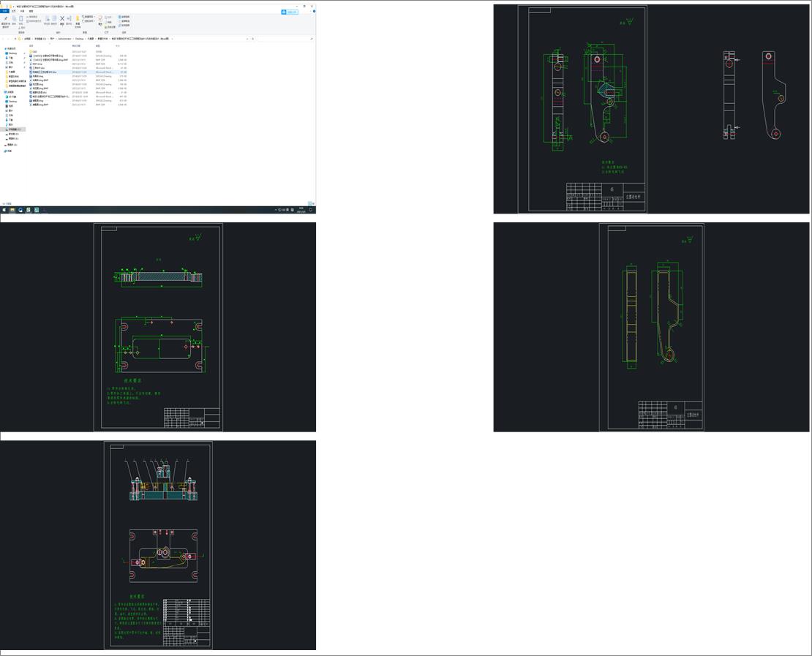Pin folder to Quick access in ribbon
Viewport: 812px width, 656px height.
point(6,22)
